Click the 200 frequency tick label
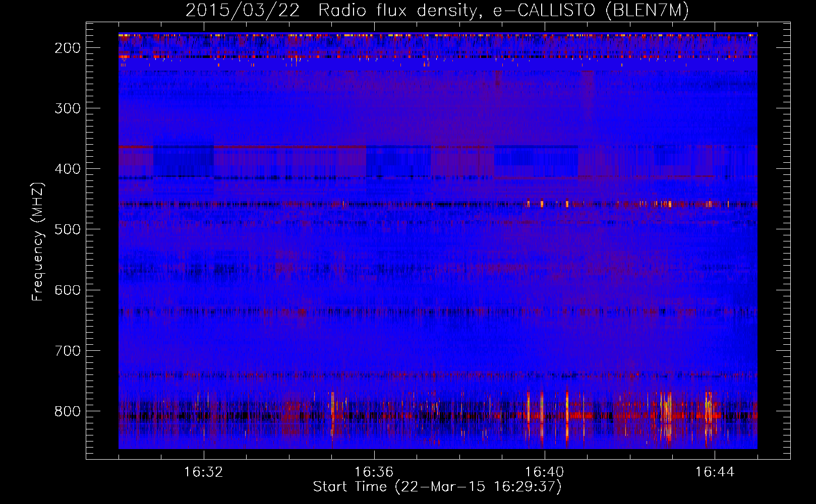This screenshot has height=504, width=816. click(x=68, y=48)
